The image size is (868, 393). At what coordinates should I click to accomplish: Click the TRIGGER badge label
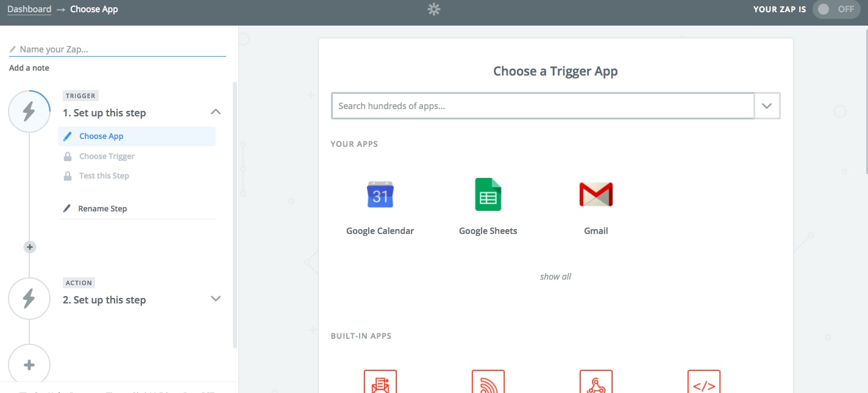tap(80, 96)
